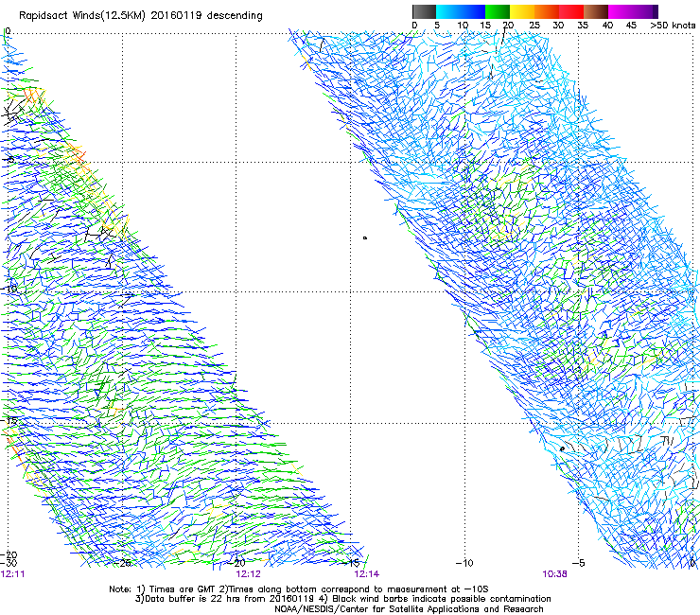Click the brown 35-40 knots legend swatch
The image size is (700, 615).
pyautogui.click(x=596, y=11)
